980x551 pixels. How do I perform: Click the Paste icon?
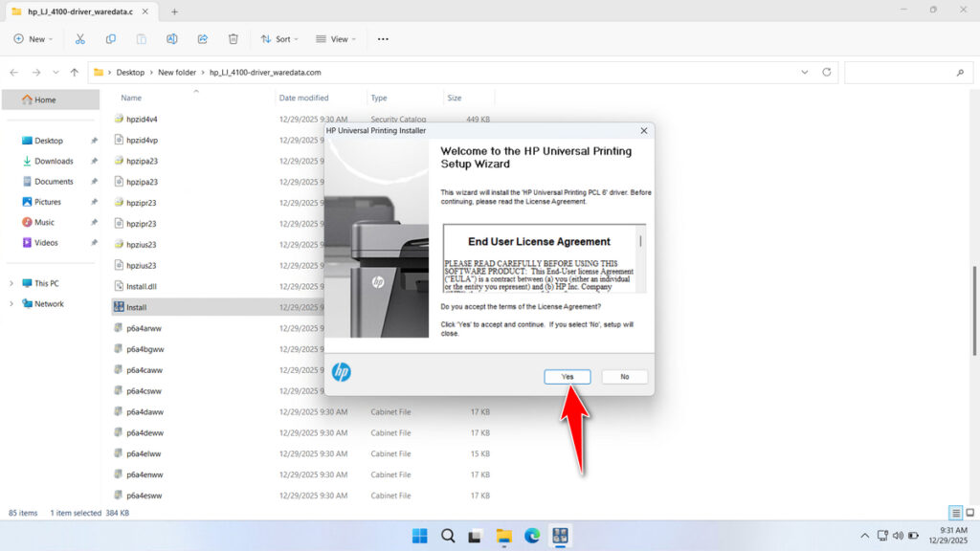(x=142, y=38)
